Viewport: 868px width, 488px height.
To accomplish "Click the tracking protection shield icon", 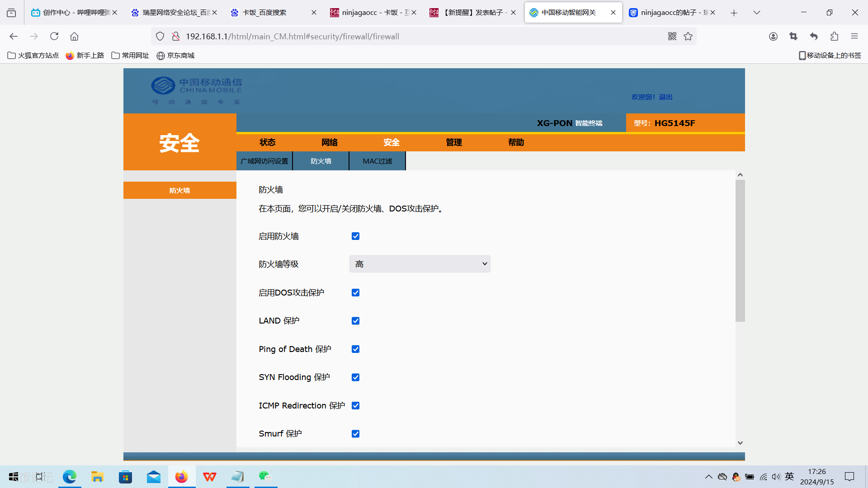I will [x=160, y=36].
